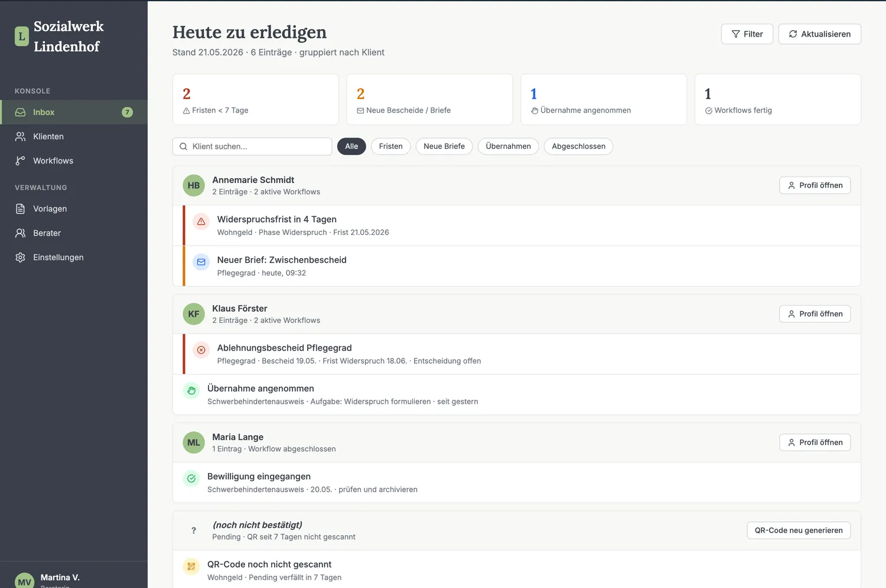The width and height of the screenshot is (886, 588).
Task: Click the Klienten people icon
Action: pos(20,136)
